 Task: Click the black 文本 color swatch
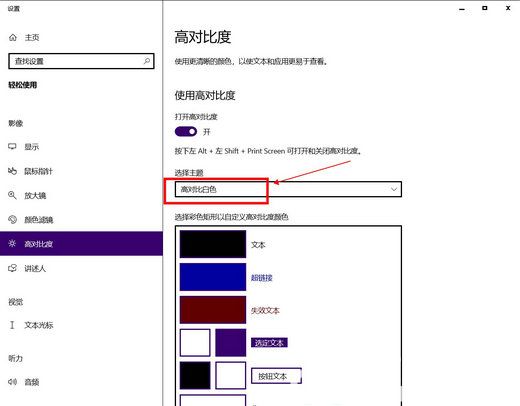pos(213,244)
